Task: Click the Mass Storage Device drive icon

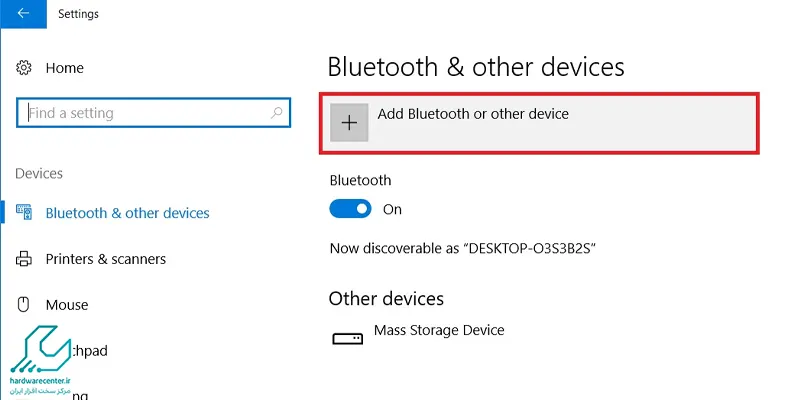Action: (347, 338)
